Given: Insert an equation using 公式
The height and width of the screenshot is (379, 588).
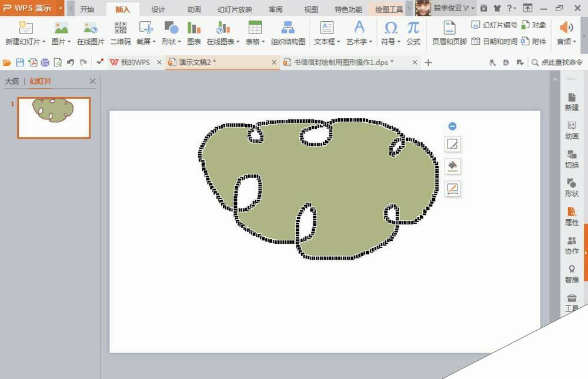Looking at the screenshot, I should pyautogui.click(x=413, y=32).
